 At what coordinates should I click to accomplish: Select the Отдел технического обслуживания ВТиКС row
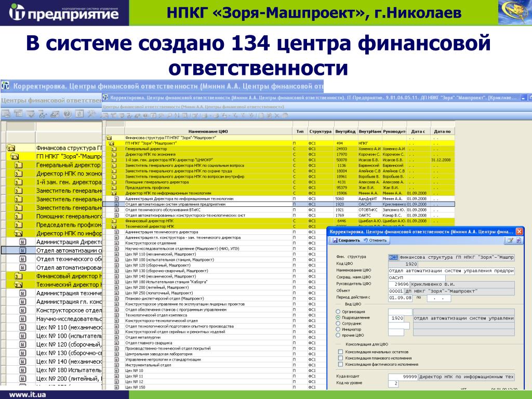tap(278, 210)
